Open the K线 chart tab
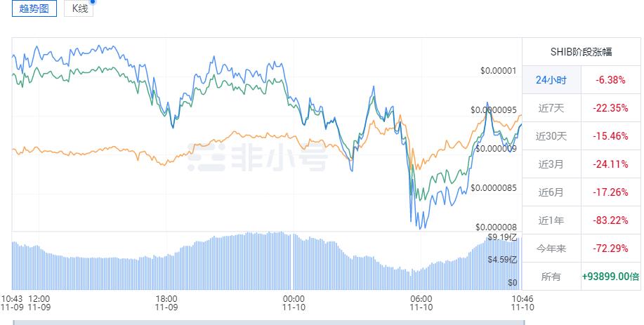Image resolution: width=644 pixels, height=325 pixels. click(x=77, y=8)
